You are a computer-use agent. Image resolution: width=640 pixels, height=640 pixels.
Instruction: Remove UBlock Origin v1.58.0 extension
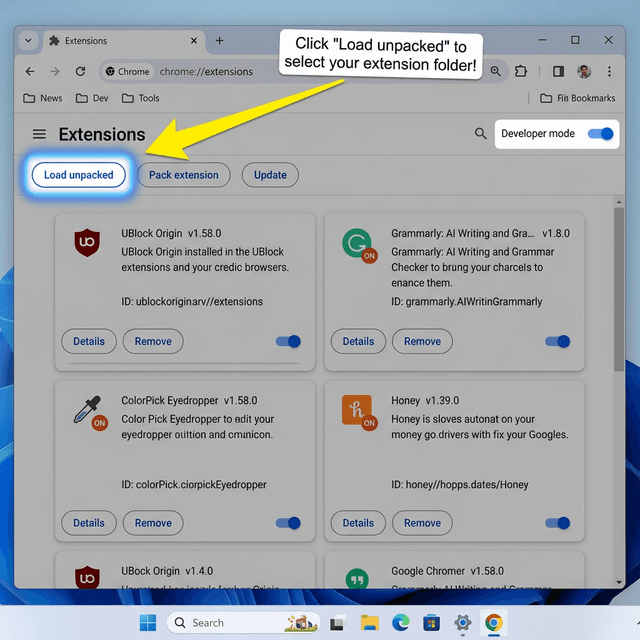[153, 341]
